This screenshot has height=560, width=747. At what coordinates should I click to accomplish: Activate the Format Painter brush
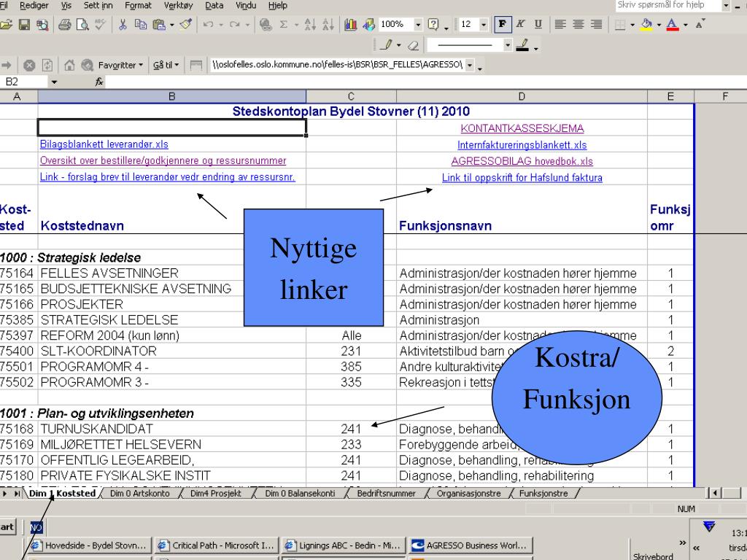[186, 24]
